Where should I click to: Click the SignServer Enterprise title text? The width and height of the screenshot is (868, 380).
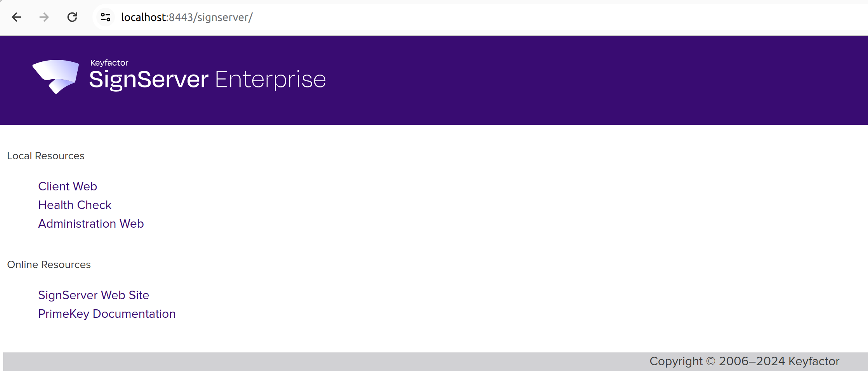pyautogui.click(x=208, y=79)
